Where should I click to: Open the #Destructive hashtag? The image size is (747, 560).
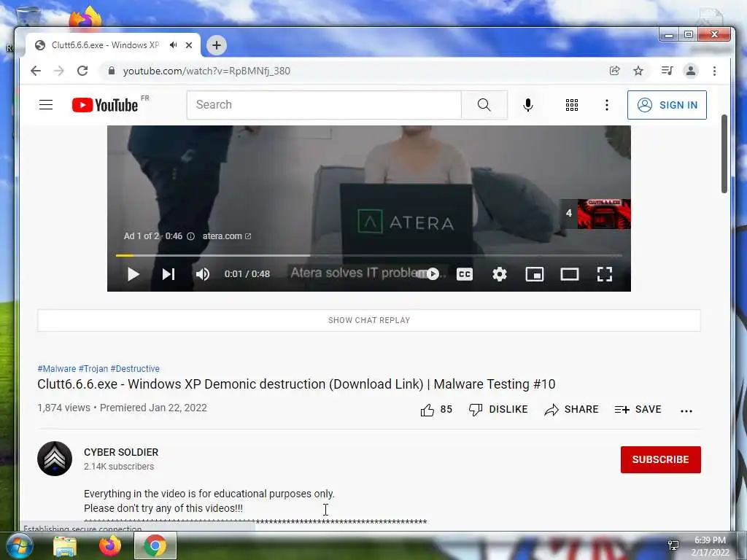135,368
